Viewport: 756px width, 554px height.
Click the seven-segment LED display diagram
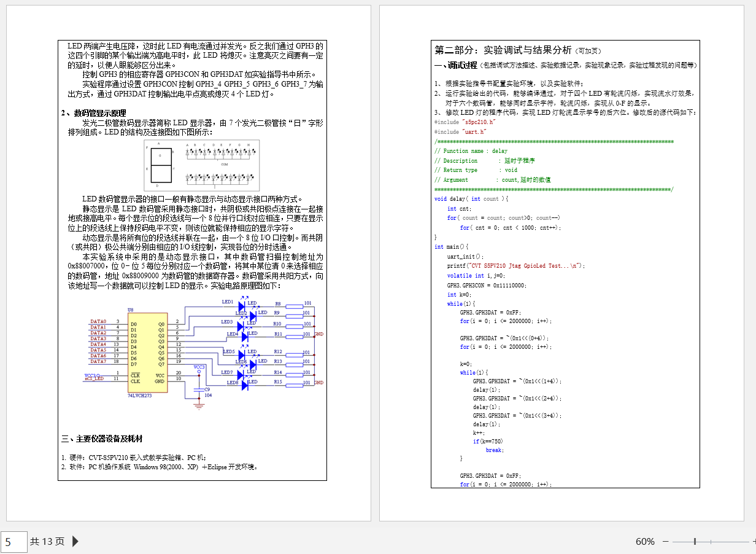tap(160, 166)
